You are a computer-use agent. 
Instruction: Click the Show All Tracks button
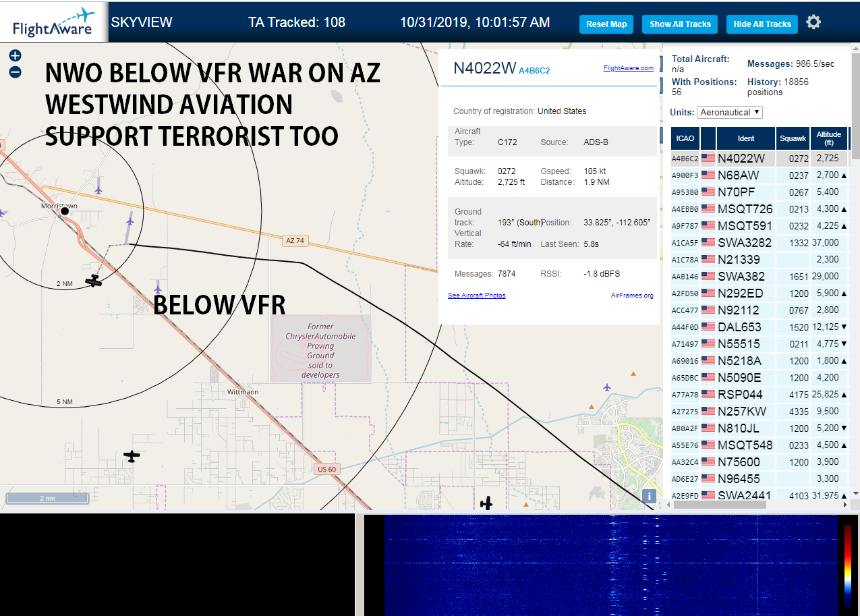tap(680, 24)
